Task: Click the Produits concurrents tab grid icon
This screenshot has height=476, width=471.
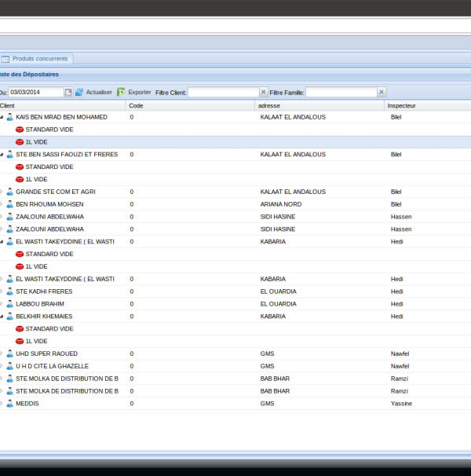Action: (5, 59)
